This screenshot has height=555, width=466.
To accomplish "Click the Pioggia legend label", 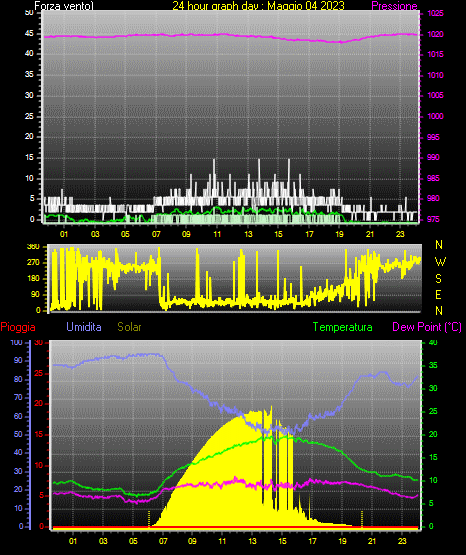I will [x=18, y=327].
